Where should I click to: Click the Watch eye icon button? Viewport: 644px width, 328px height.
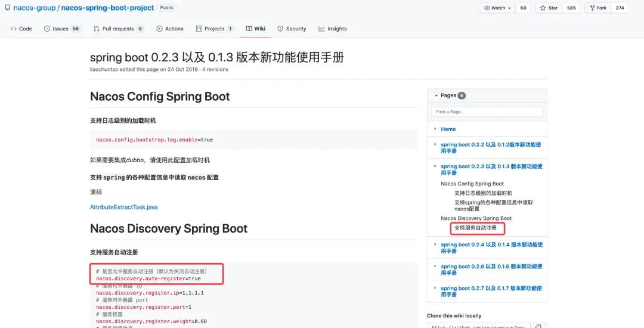pyautogui.click(x=498, y=8)
